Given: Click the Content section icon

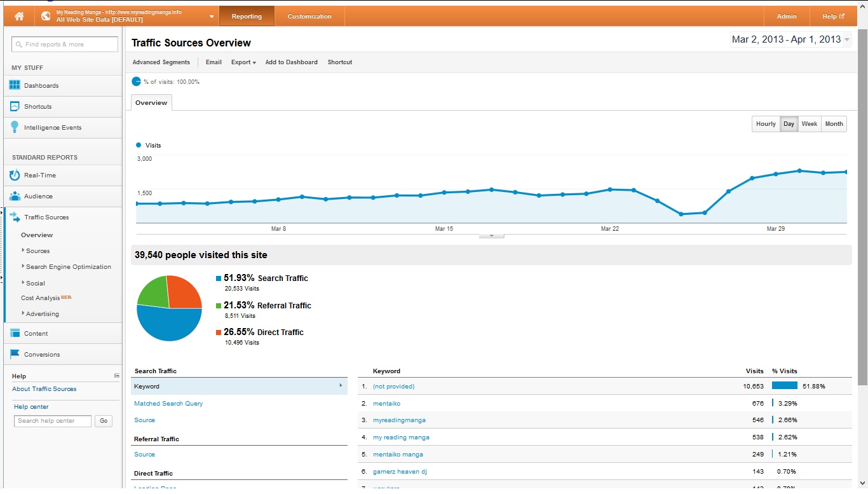Looking at the screenshot, I should point(15,333).
